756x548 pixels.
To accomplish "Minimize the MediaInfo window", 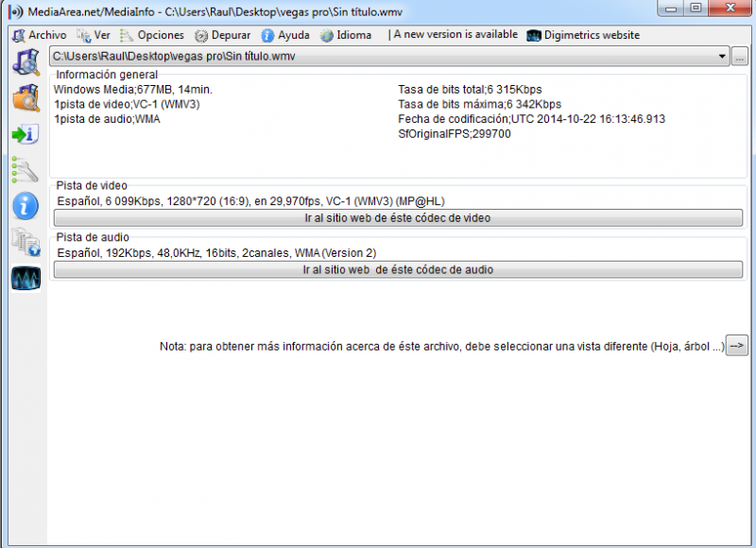I will click(x=671, y=8).
